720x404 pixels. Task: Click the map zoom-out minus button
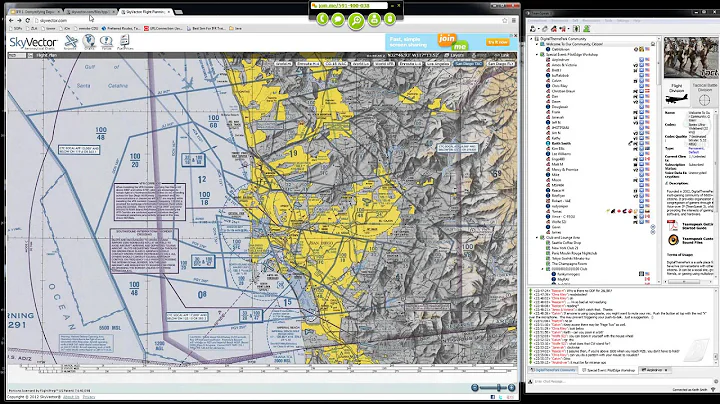(x=475, y=388)
